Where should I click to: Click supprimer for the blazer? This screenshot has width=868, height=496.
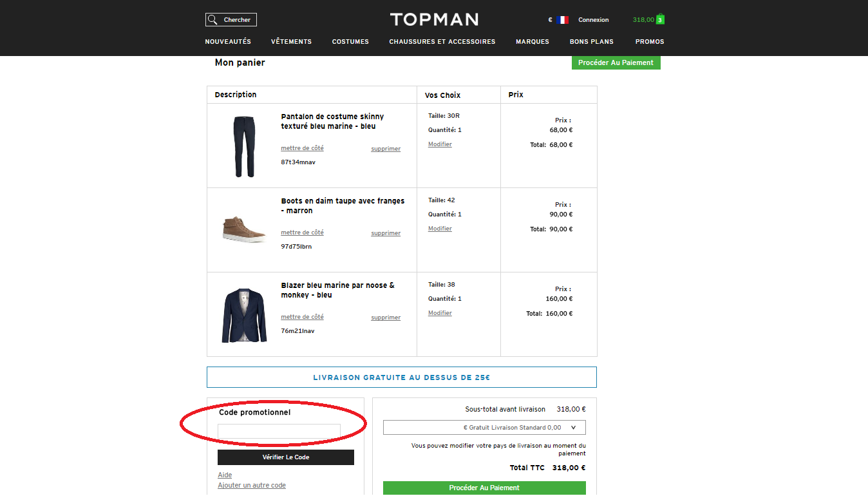[x=386, y=318]
